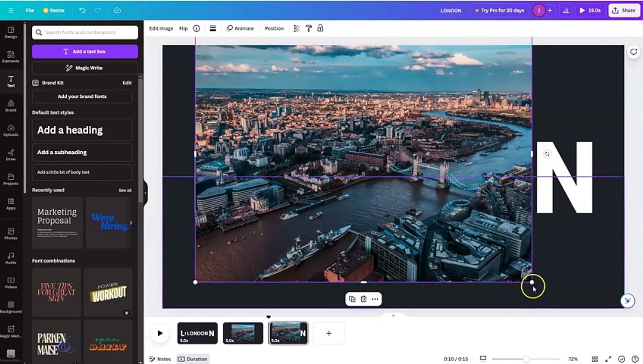Click the Add a text box button
643x364 pixels.
click(x=85, y=51)
